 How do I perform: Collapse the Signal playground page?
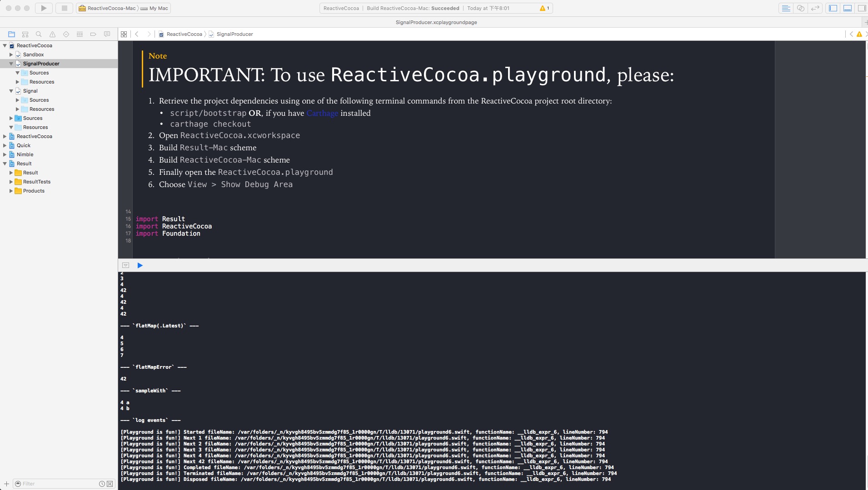(x=11, y=91)
